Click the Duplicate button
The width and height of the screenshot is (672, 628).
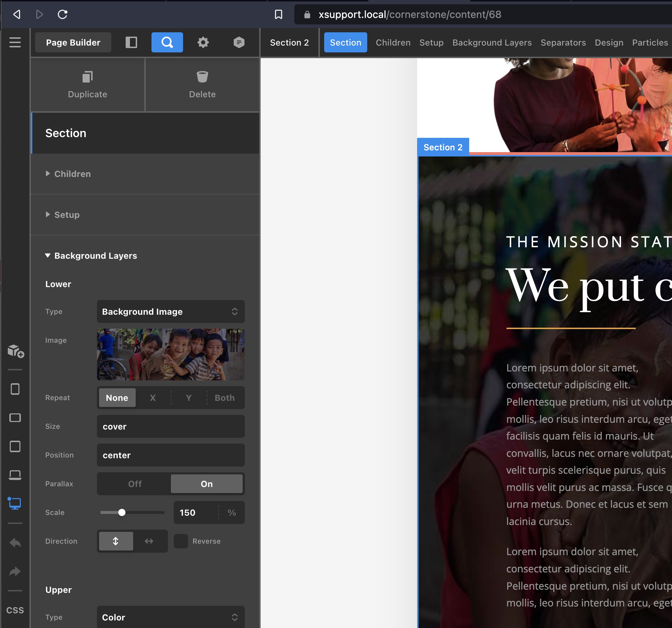click(x=88, y=85)
